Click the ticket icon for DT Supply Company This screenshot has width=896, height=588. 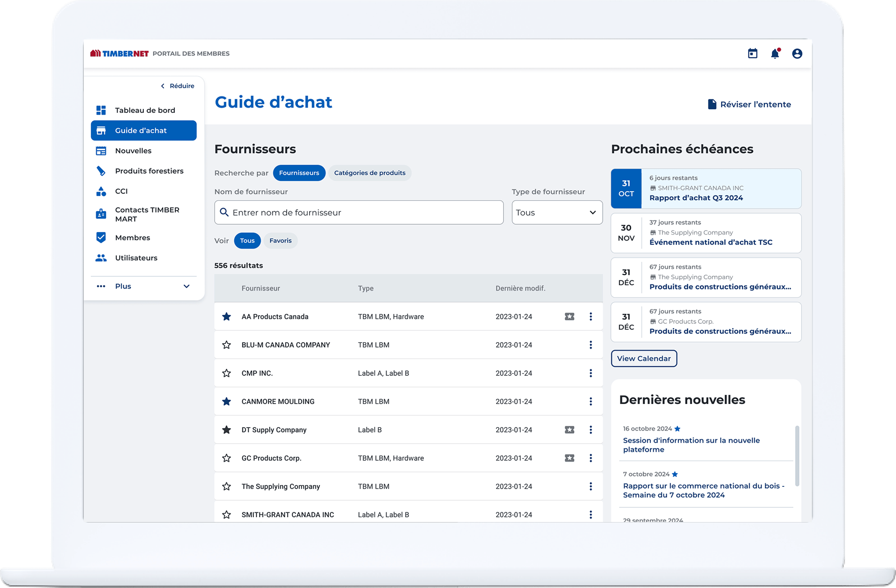[569, 430]
